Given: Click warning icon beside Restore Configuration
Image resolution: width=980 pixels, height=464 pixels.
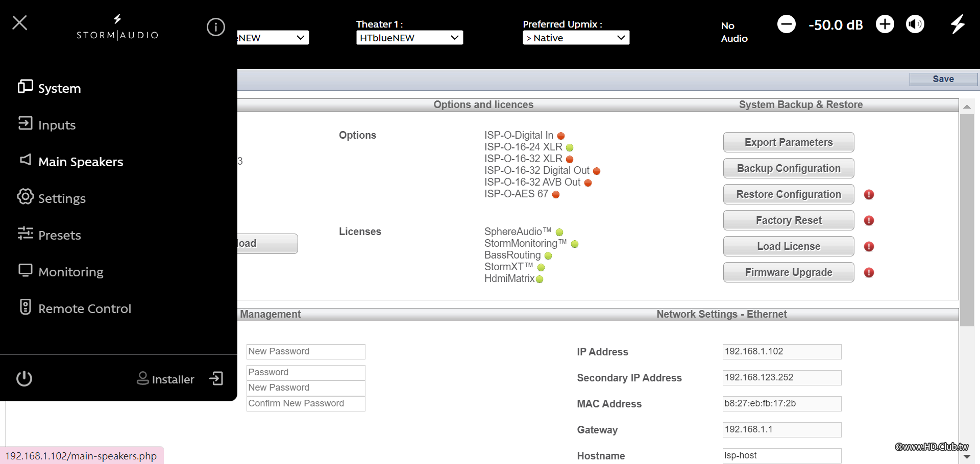Looking at the screenshot, I should point(869,194).
